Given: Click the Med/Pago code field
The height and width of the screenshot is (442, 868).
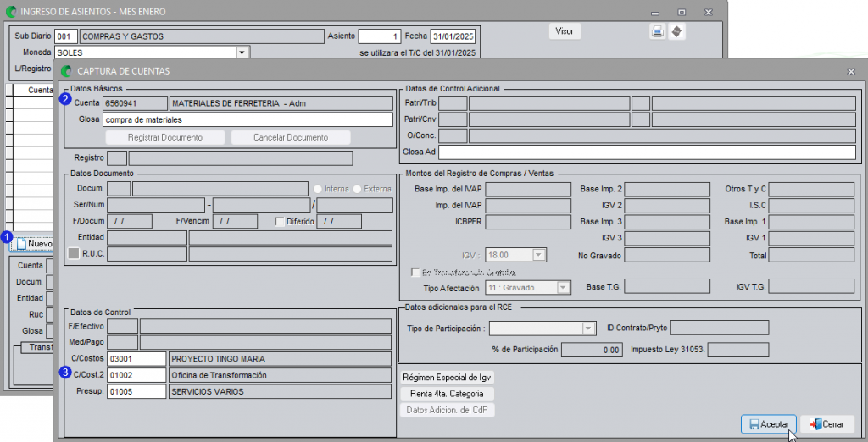Looking at the screenshot, I should tap(122, 342).
